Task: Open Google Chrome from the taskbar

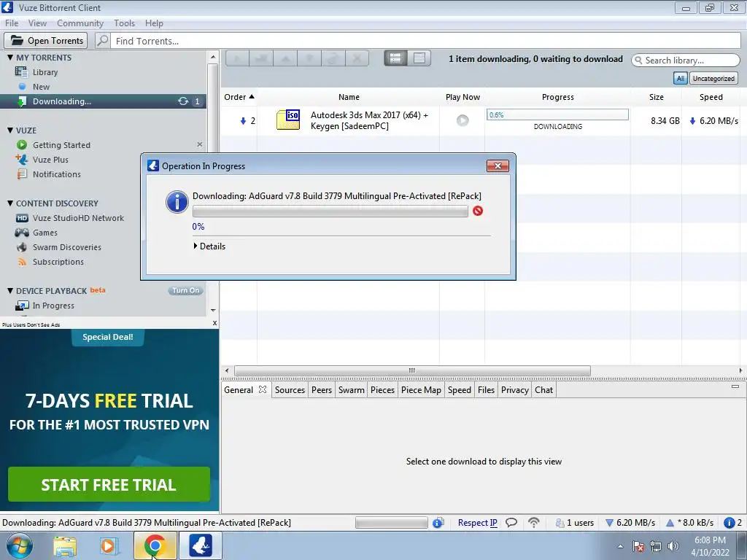Action: (155, 545)
